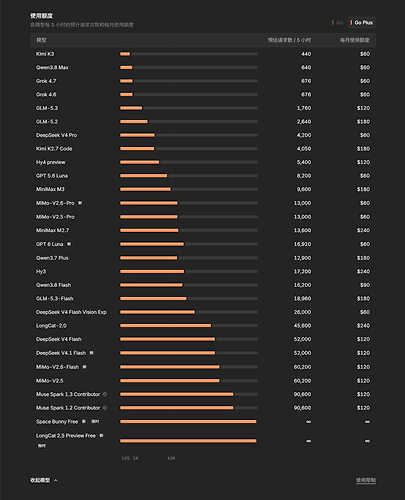Viewport: 405px width, 500px height.
Task: Click the LongCat-2.0 model row name
Action: (51, 326)
